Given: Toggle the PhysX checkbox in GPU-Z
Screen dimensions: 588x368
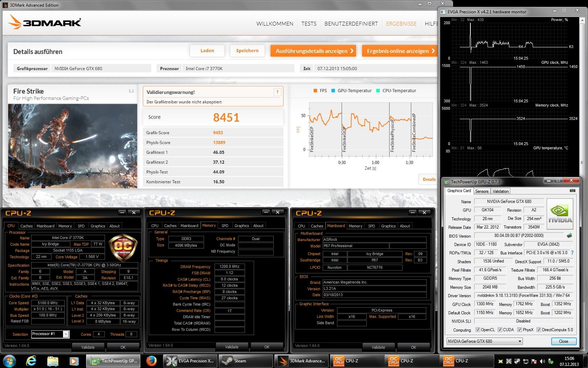Looking at the screenshot, I should 519,329.
